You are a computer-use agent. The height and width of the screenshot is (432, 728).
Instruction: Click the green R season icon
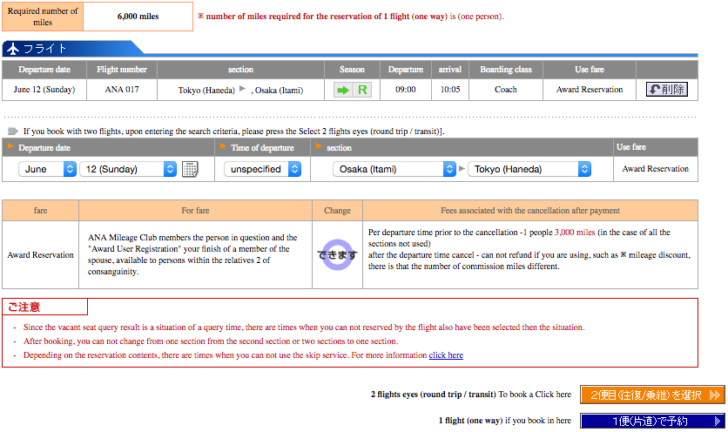363,90
